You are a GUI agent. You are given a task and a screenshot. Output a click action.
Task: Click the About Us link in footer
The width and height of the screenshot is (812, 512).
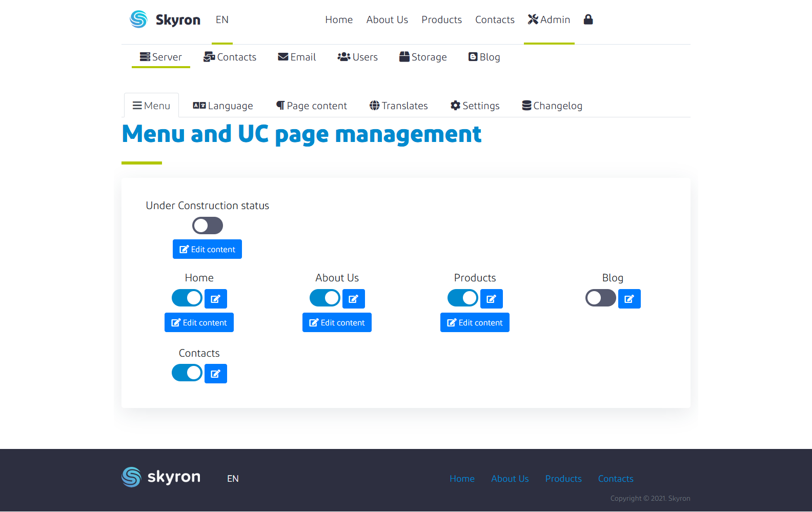tap(510, 479)
